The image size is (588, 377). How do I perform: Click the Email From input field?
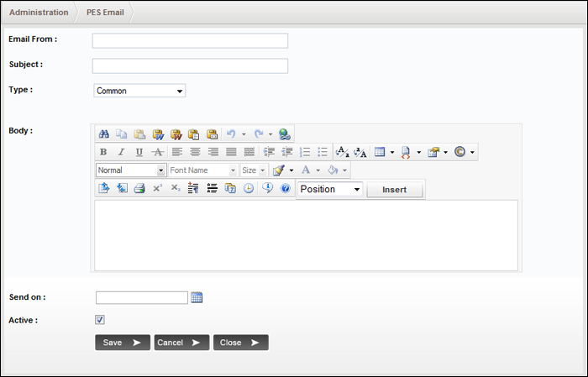(x=190, y=40)
